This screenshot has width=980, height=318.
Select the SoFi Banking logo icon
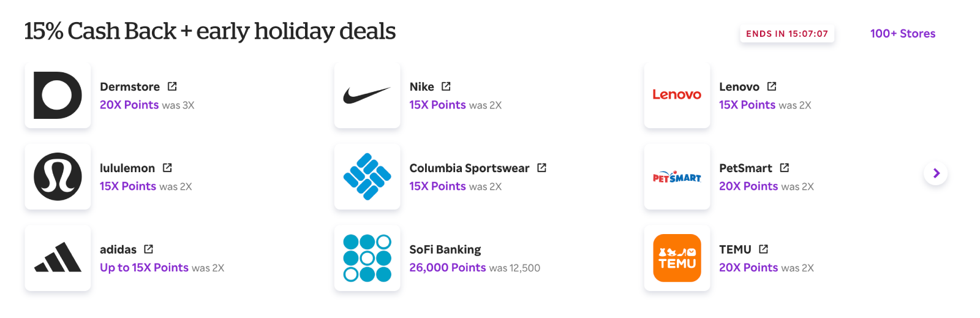[367, 258]
